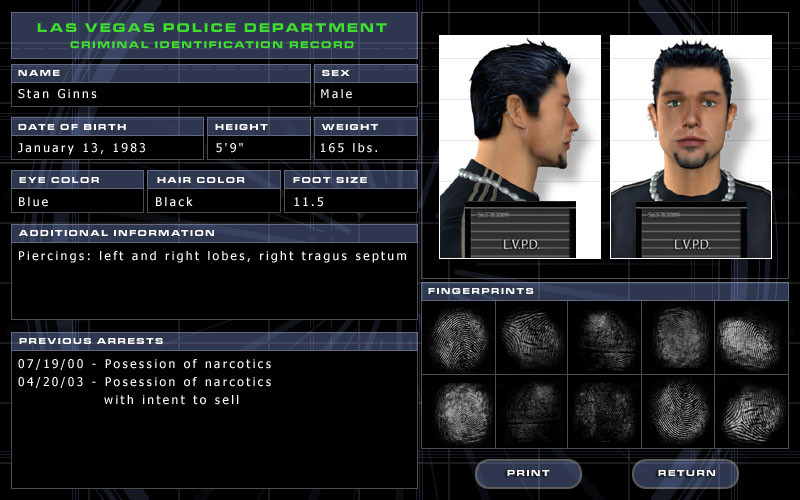Click the foot size value 11.5

309,202
